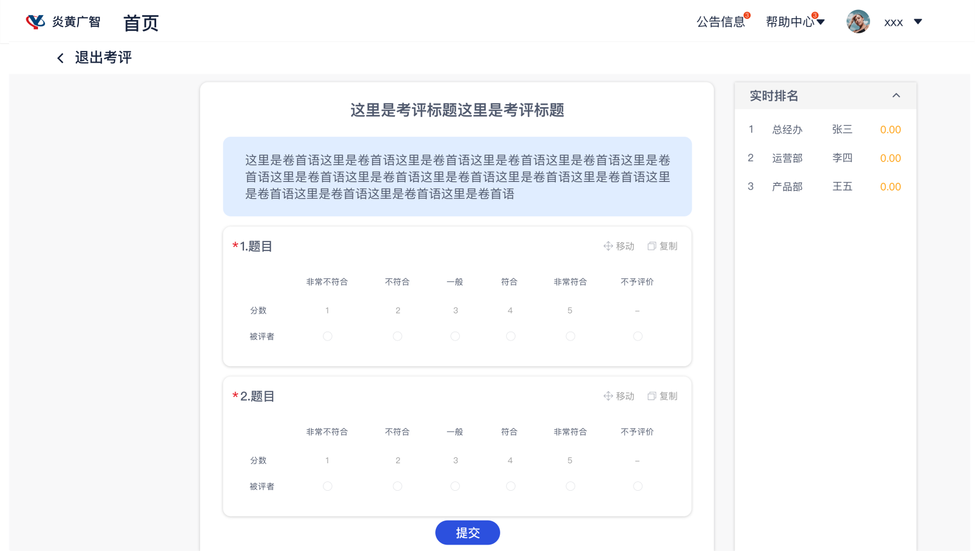Select 非常不符合 radio for question 1
This screenshot has width=980, height=551.
328,336
